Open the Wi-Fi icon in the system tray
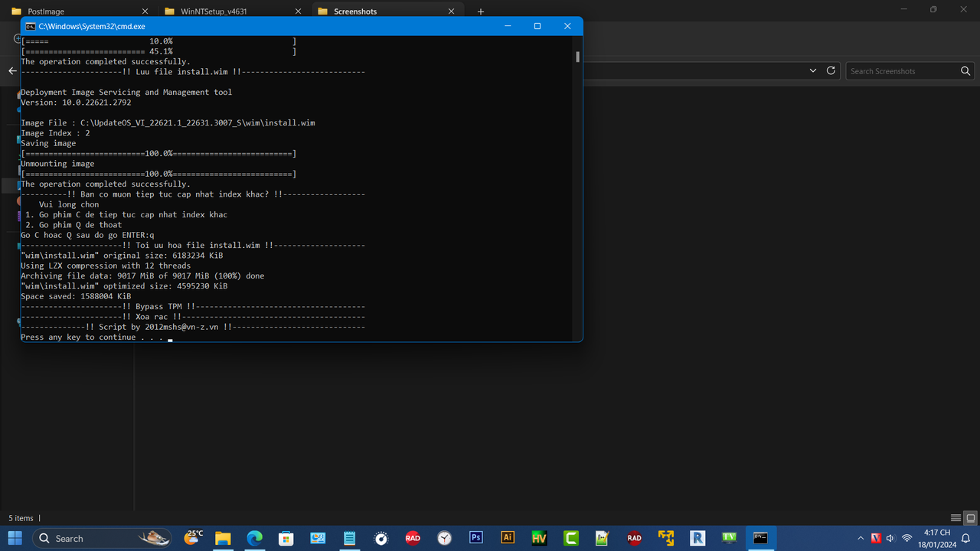Viewport: 980px width, 551px height. click(906, 538)
